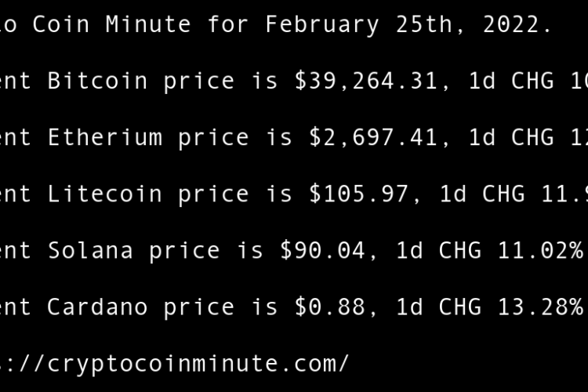Viewport: 588px width, 392px height.
Task: Click the Bitcoin price $39,264.31
Action: [366, 81]
